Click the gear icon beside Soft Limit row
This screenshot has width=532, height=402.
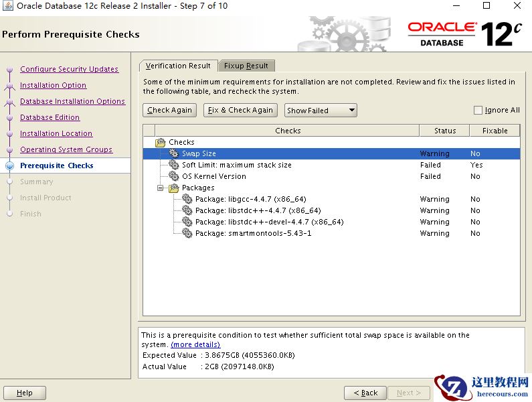[x=174, y=165]
